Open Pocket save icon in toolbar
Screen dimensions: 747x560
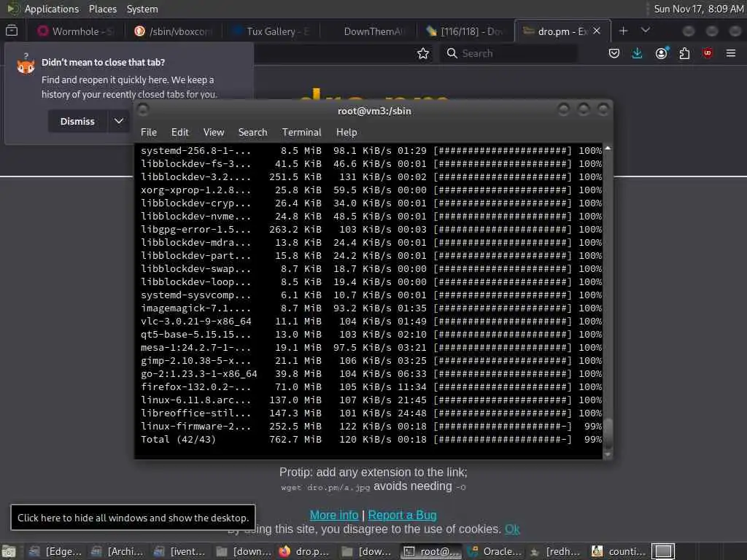[614, 53]
